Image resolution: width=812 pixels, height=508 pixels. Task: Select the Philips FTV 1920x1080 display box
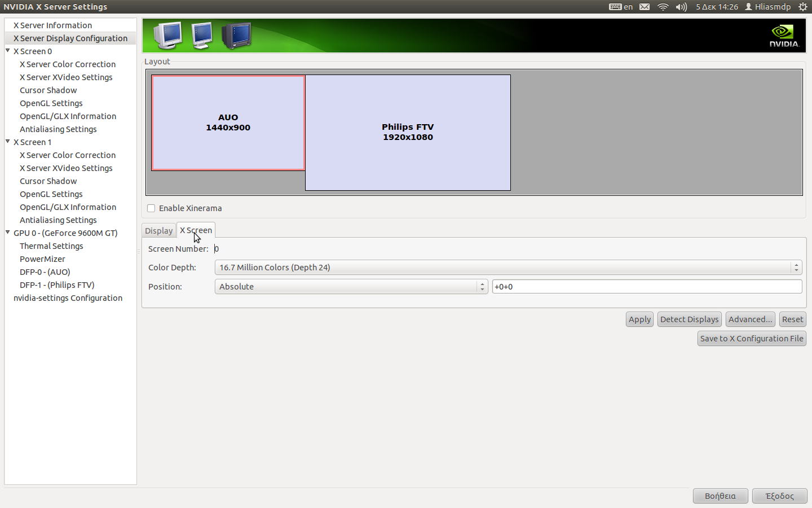(x=408, y=133)
